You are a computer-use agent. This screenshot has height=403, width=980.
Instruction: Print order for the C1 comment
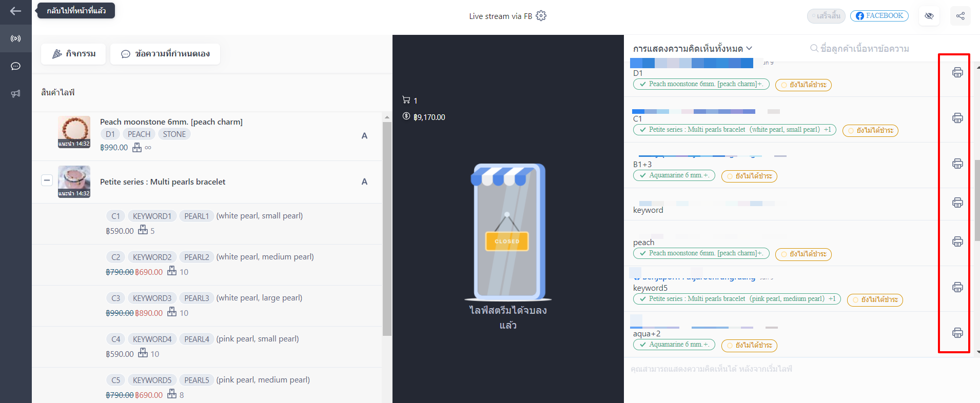957,118
